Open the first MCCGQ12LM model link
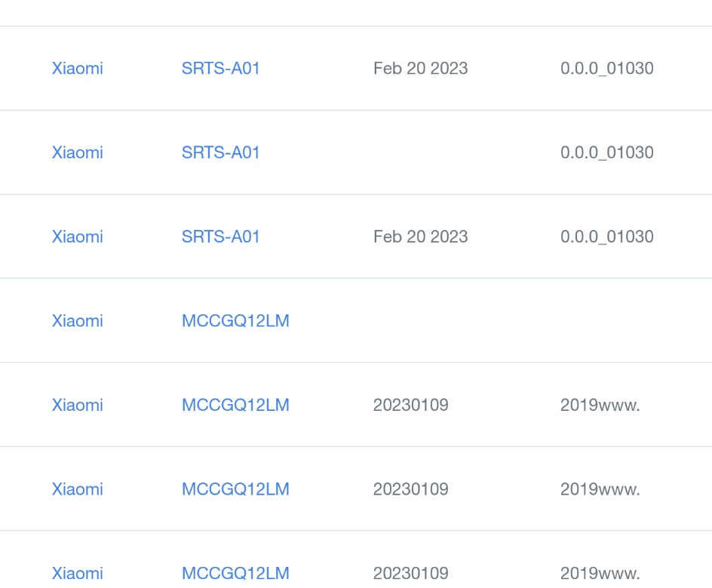 (235, 320)
